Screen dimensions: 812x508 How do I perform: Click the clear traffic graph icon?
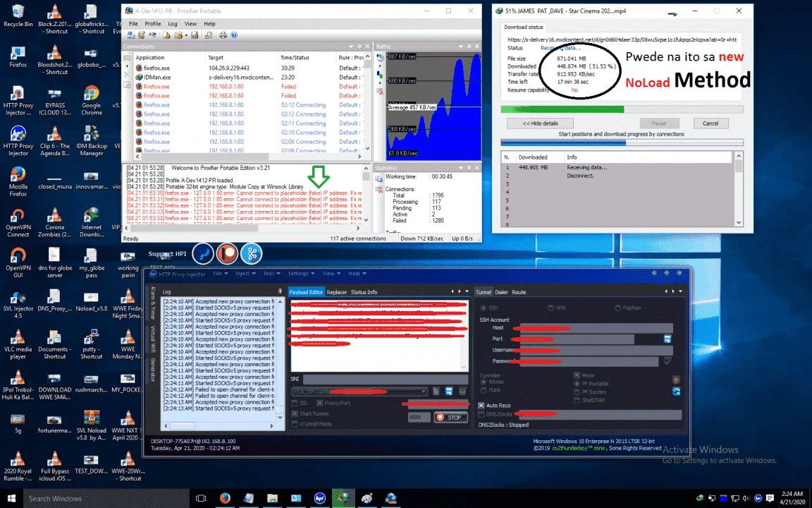click(x=380, y=91)
